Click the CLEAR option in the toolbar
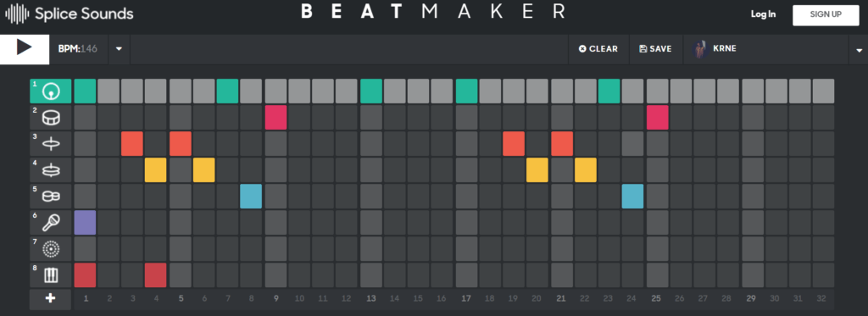 click(x=598, y=48)
